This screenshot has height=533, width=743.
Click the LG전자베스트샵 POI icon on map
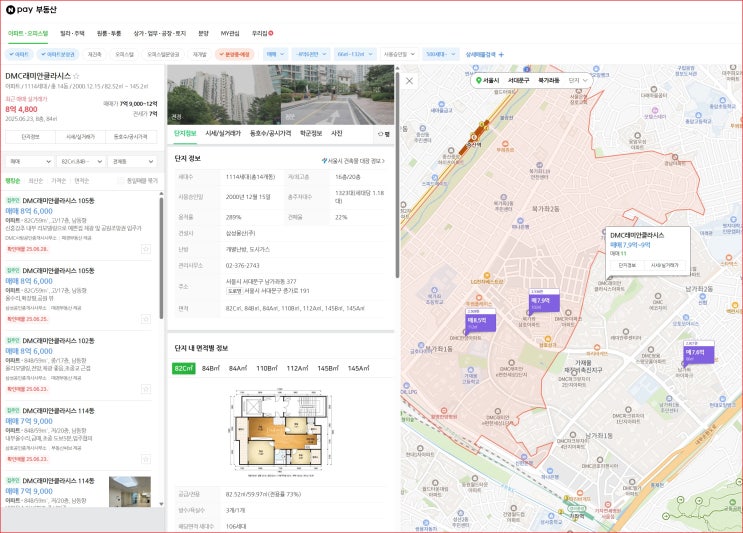[487, 275]
